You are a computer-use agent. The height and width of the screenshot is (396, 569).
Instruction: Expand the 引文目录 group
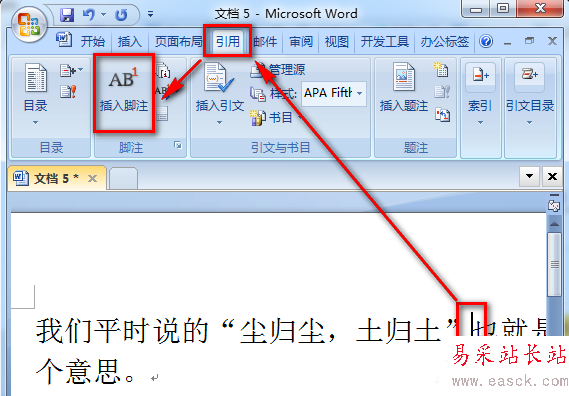tap(530, 94)
